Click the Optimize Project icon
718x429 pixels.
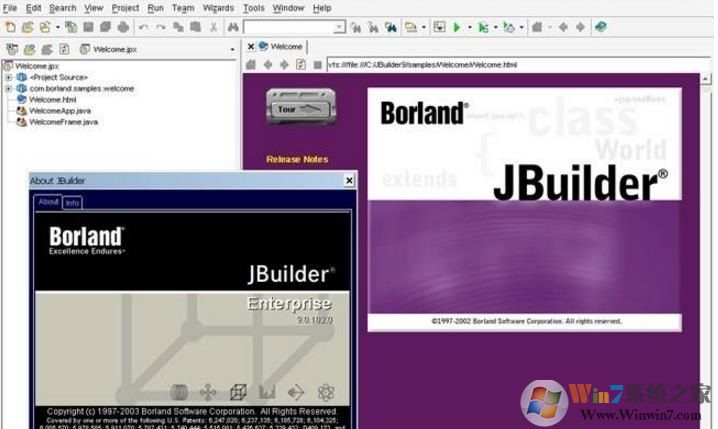[509, 27]
